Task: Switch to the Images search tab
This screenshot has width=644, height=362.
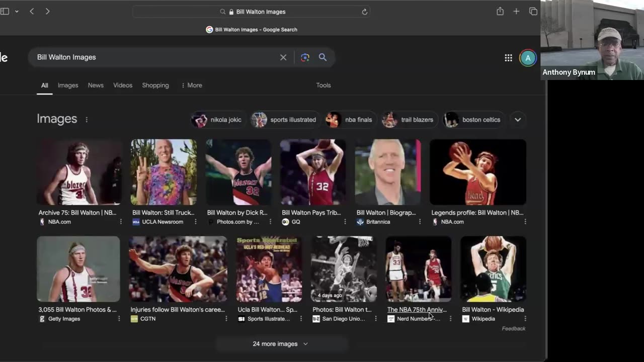Action: point(68,85)
